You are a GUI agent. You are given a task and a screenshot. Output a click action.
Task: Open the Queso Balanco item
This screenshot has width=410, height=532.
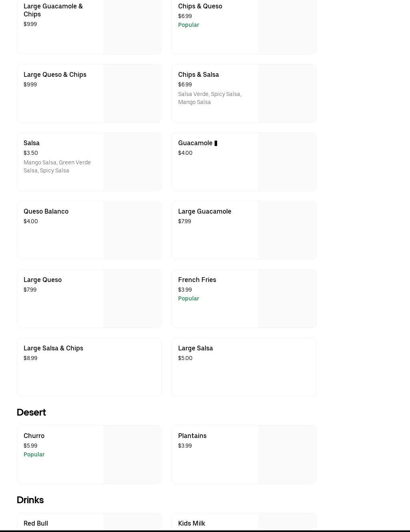pos(89,230)
